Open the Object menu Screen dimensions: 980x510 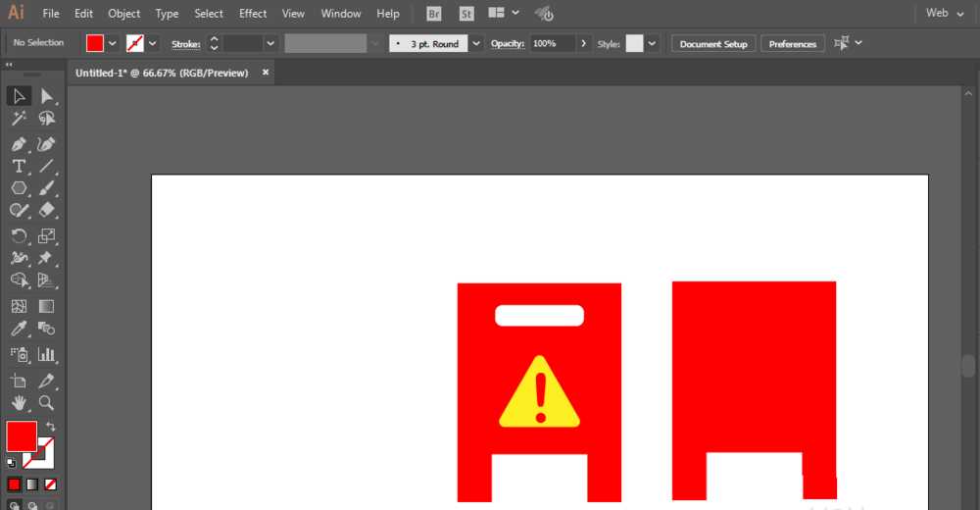tap(123, 14)
